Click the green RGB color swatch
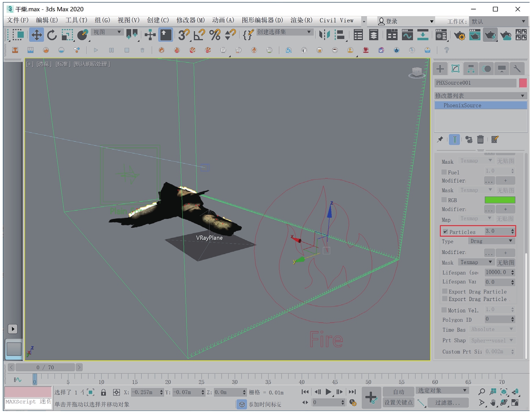532x415 pixels. point(500,200)
